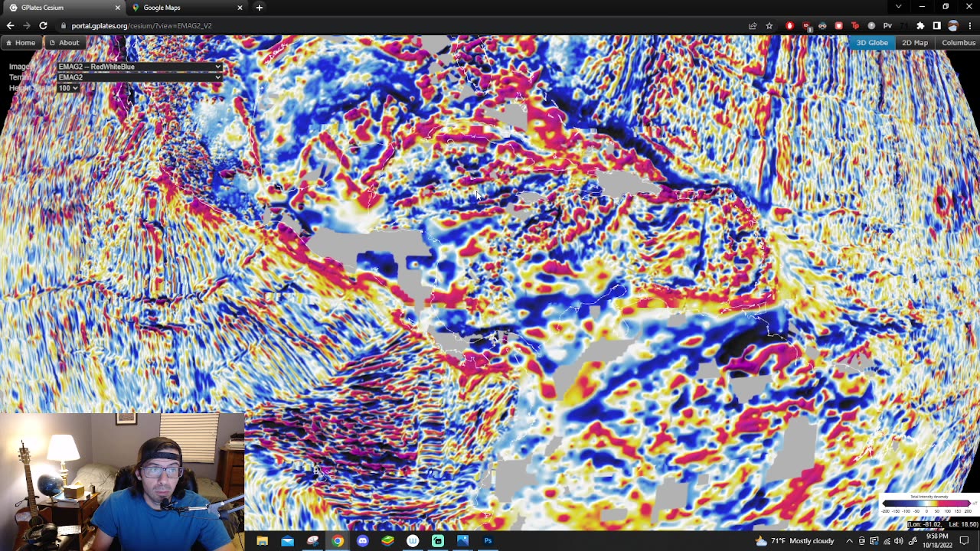Expand the Imagery EMAG2 RedWhiteBlue dropdown
980x551 pixels.
(139, 67)
